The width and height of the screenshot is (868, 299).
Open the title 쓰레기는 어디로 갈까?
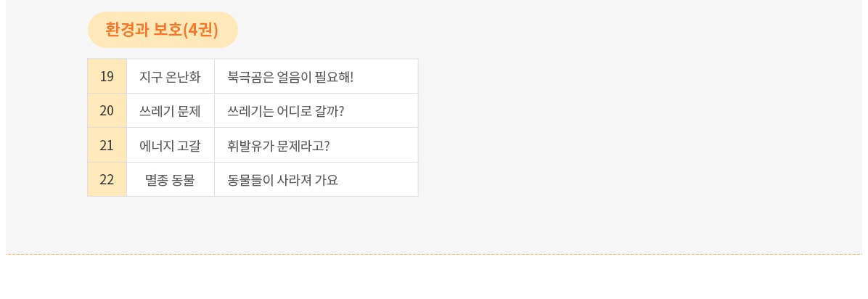click(x=286, y=111)
